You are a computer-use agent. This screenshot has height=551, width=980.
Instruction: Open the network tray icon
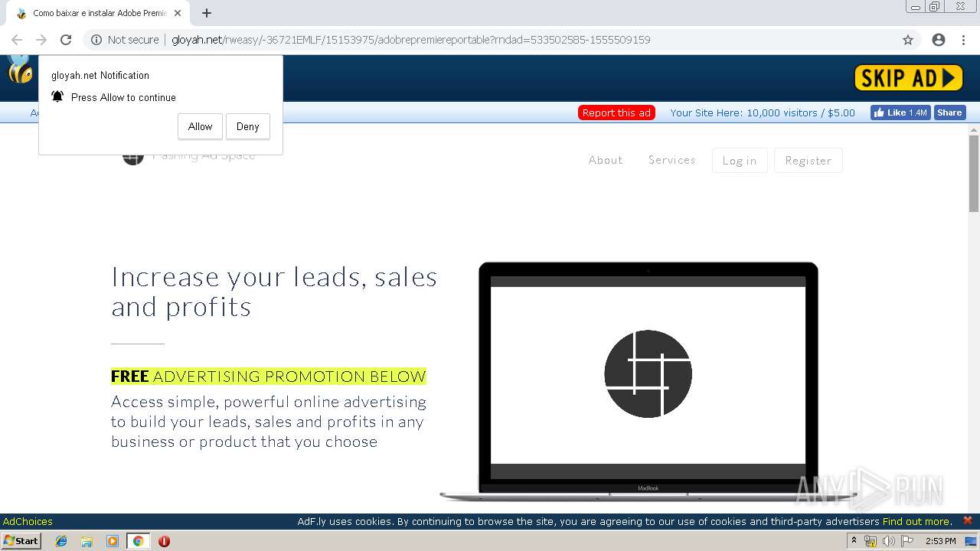pyautogui.click(x=871, y=542)
